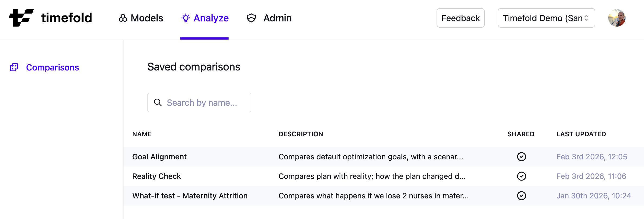This screenshot has height=219, width=644.
Task: Open the user profile avatar
Action: coord(617,18)
